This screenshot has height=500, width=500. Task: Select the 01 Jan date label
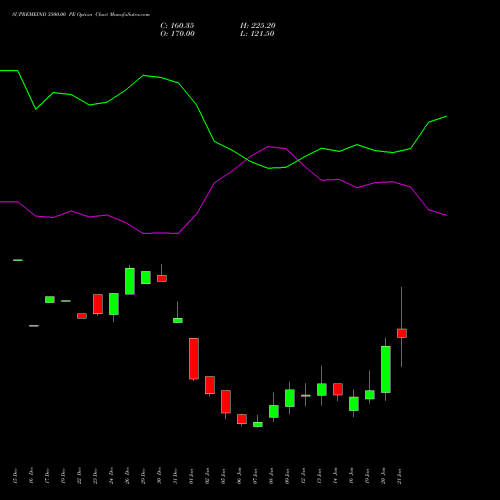coord(191,476)
